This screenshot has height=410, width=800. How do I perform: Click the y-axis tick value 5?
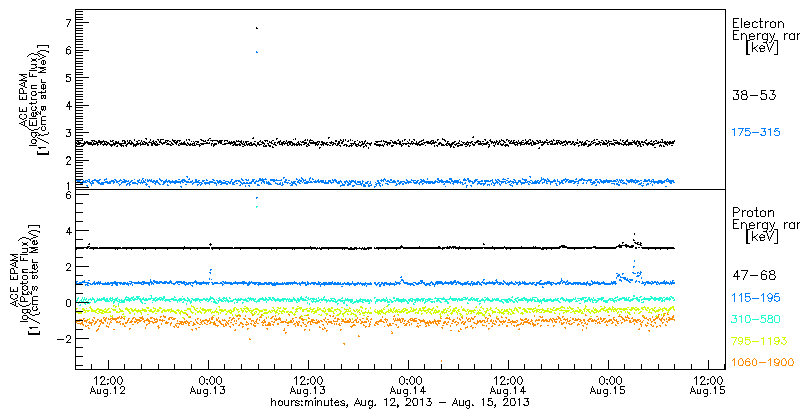(68, 78)
